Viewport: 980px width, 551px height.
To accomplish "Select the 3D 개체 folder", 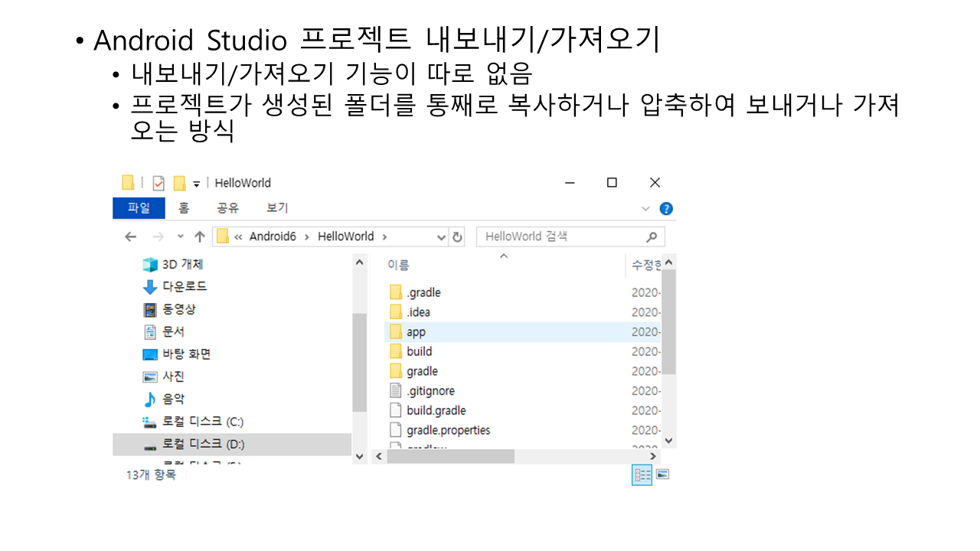I will click(x=182, y=265).
